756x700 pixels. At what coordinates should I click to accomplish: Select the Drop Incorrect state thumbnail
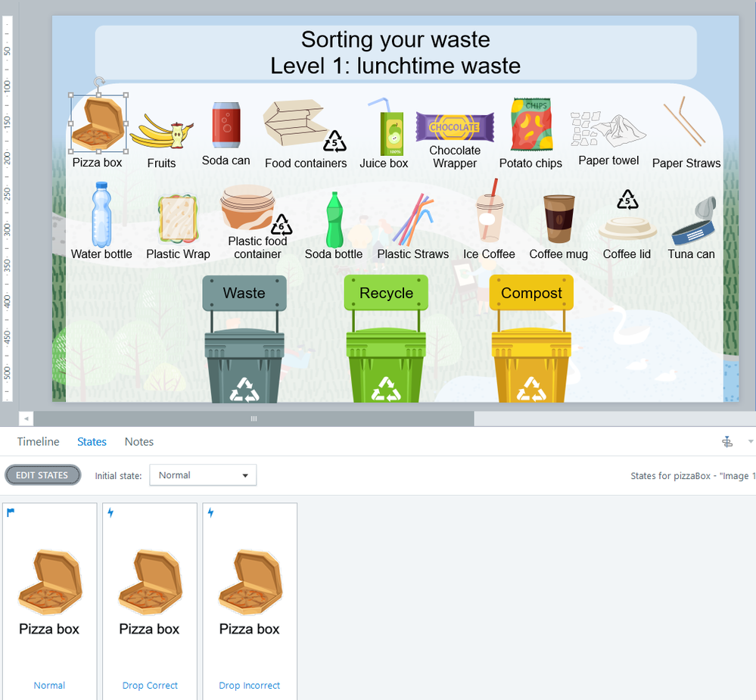[250, 601]
